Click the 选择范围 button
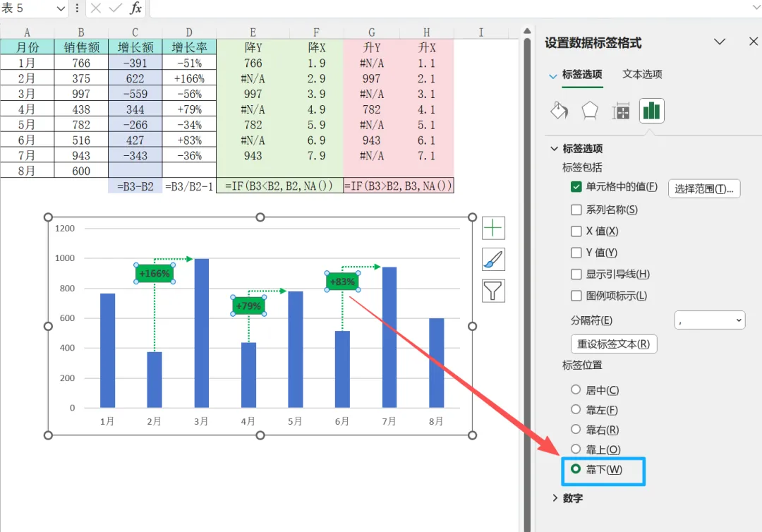 [x=704, y=188]
